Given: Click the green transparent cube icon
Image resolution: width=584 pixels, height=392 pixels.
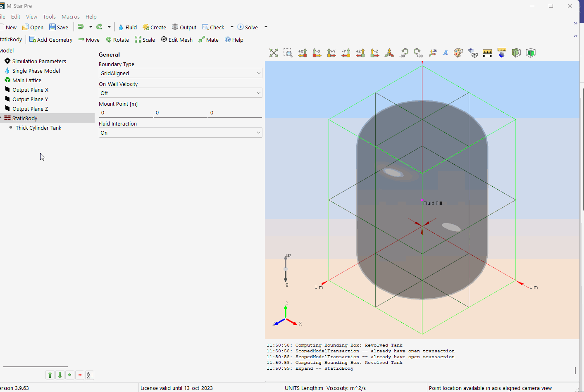Looking at the screenshot, I should click(x=516, y=53).
